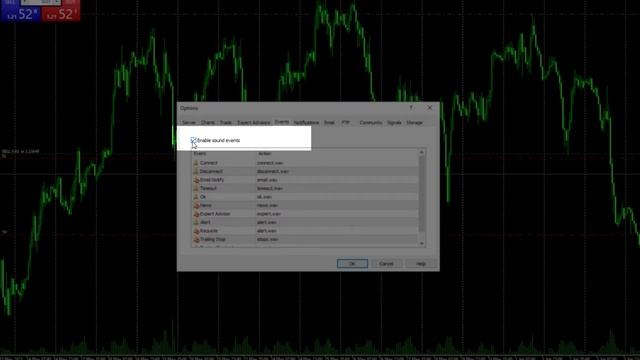Click the Timeout event bell icon
This screenshot has width=640, height=360.
click(x=196, y=189)
